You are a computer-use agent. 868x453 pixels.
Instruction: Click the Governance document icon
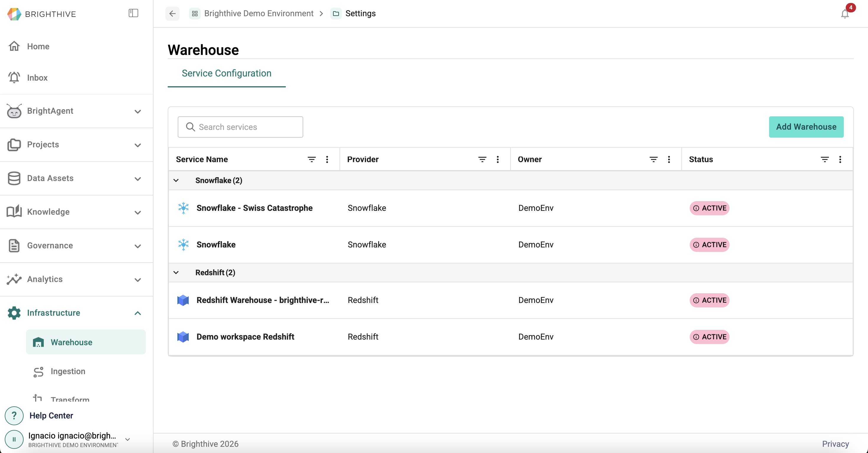14,245
